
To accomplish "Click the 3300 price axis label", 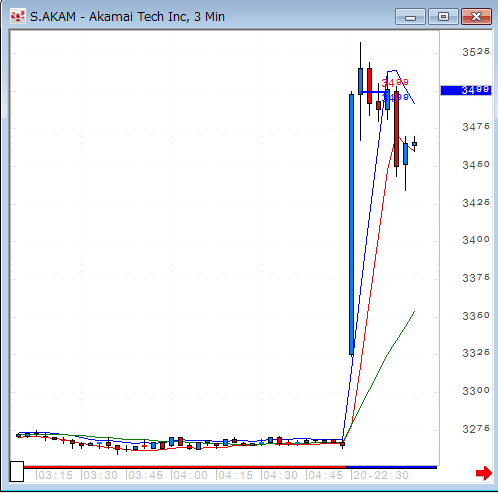I will [x=476, y=390].
